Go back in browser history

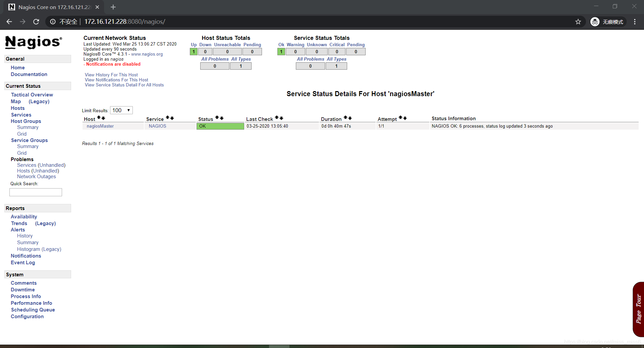(9, 22)
